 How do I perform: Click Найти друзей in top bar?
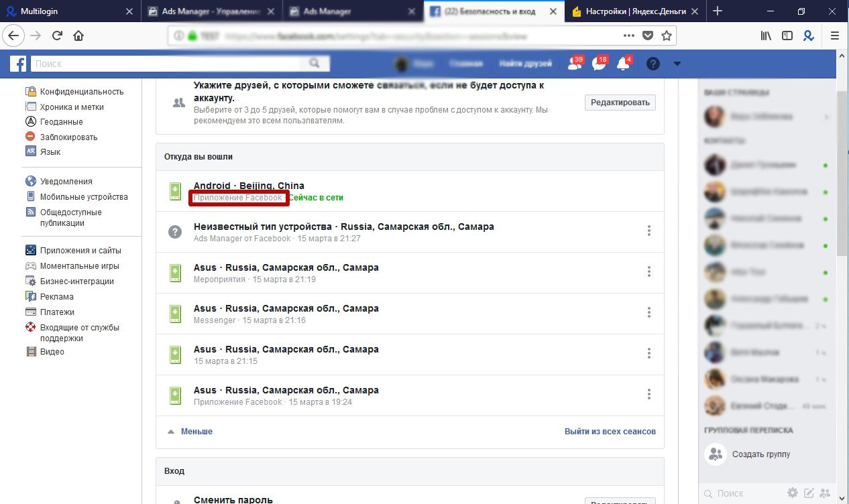(526, 64)
